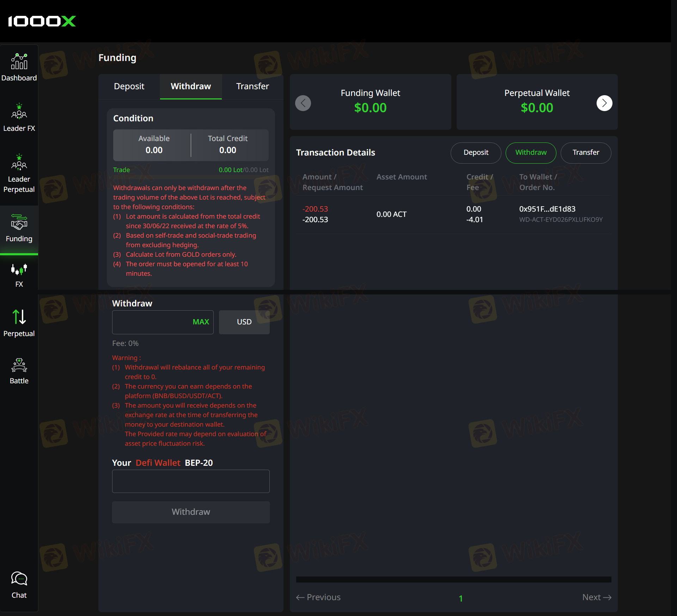
Task: Open the FX candlestick icon
Action: tap(19, 270)
